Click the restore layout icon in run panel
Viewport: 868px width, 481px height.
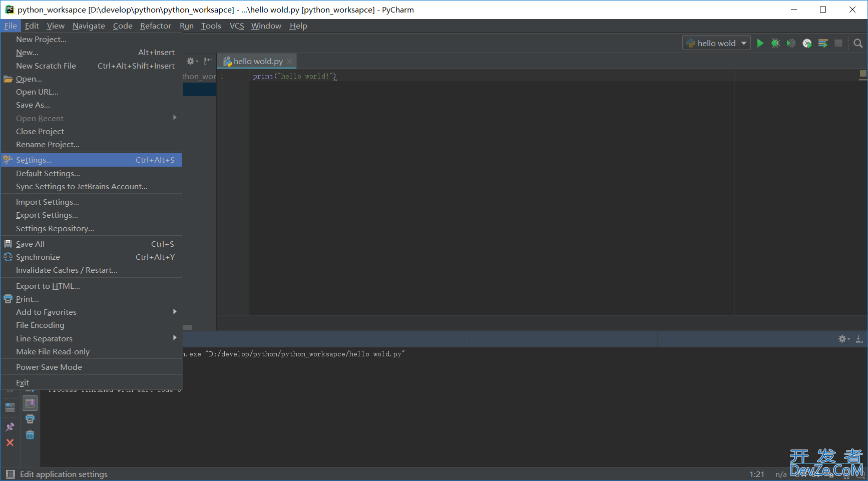click(10, 407)
